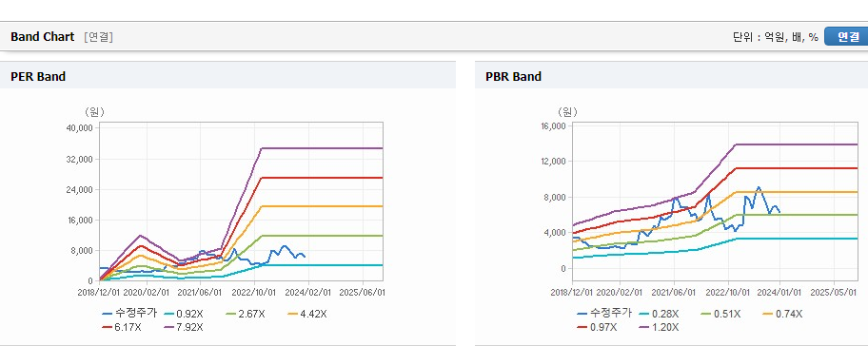
Task: Click the 4.42X orange legend item
Action: 307,314
